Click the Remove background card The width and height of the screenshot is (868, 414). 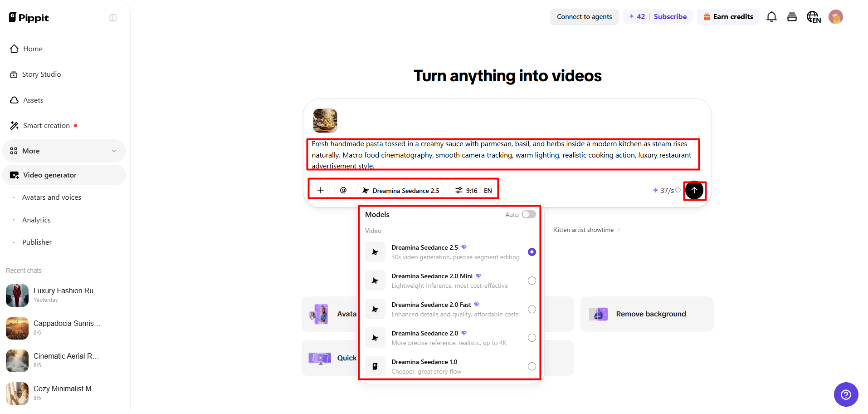point(647,314)
